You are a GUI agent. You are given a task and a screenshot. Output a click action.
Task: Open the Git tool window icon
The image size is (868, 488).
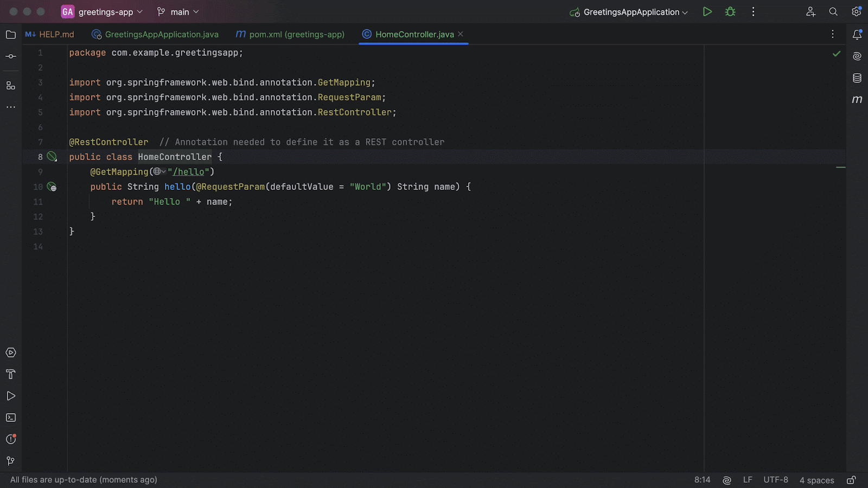[10, 461]
